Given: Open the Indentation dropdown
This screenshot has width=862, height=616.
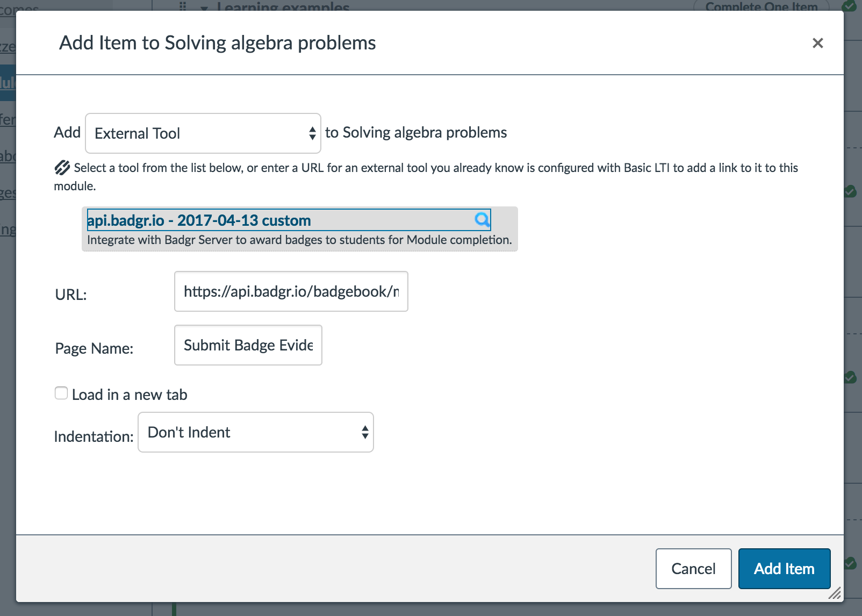Looking at the screenshot, I should pyautogui.click(x=255, y=432).
